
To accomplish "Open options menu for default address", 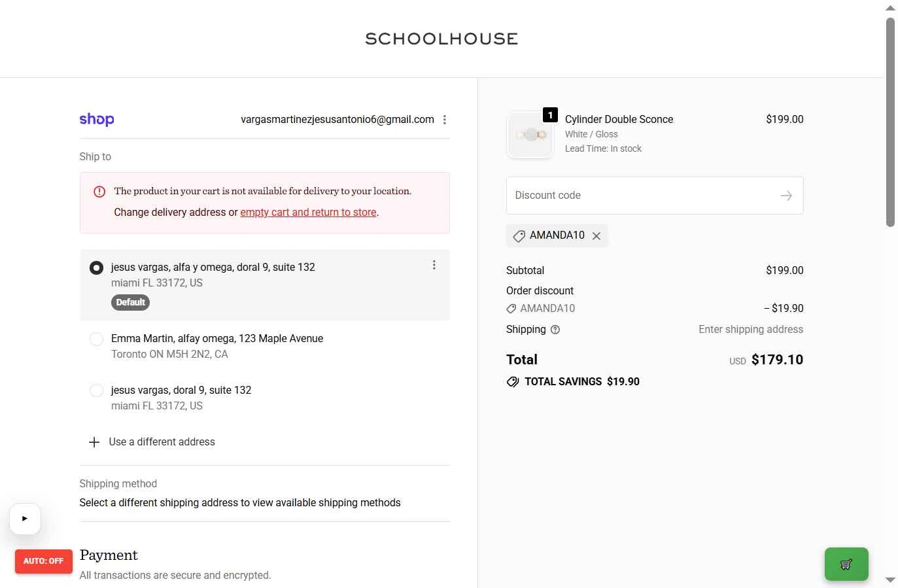I will (434, 265).
